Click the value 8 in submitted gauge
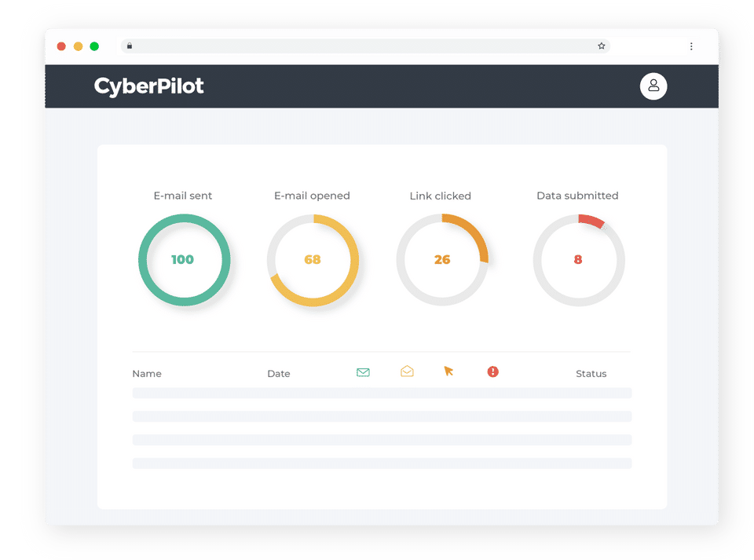 [578, 259]
